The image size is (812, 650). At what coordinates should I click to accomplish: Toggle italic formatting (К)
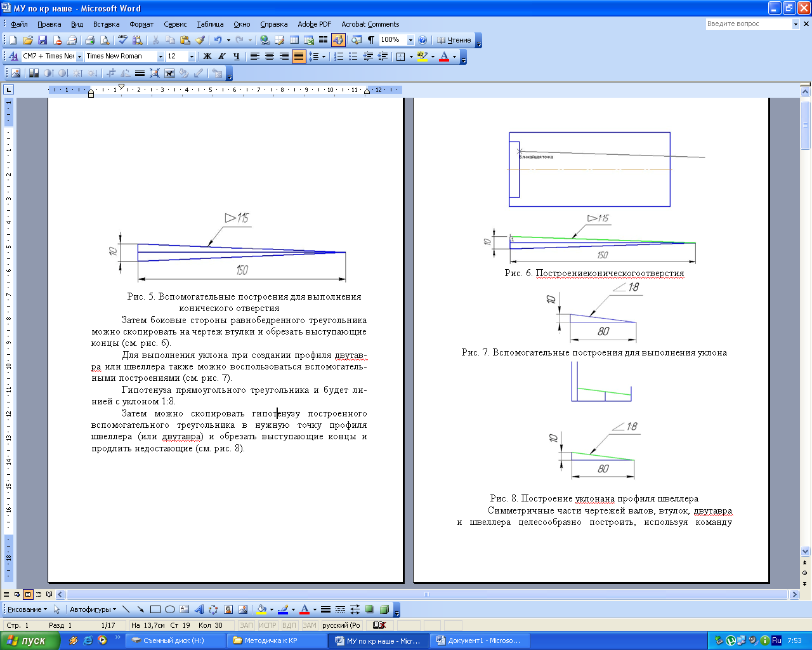point(221,56)
